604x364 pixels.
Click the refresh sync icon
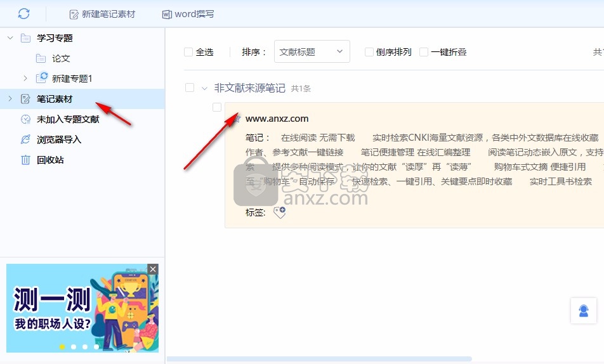23,13
